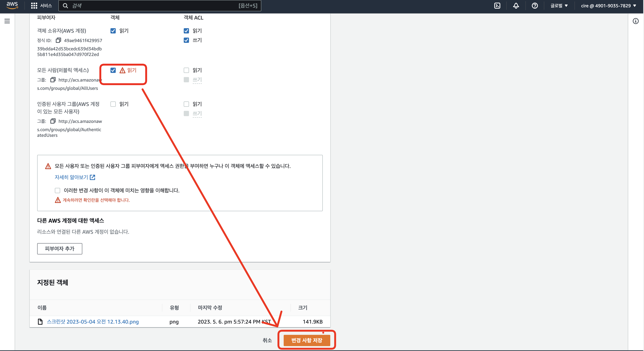The height and width of the screenshot is (351, 644).
Task: Uncheck public access object read checkbox
Action: [x=113, y=70]
